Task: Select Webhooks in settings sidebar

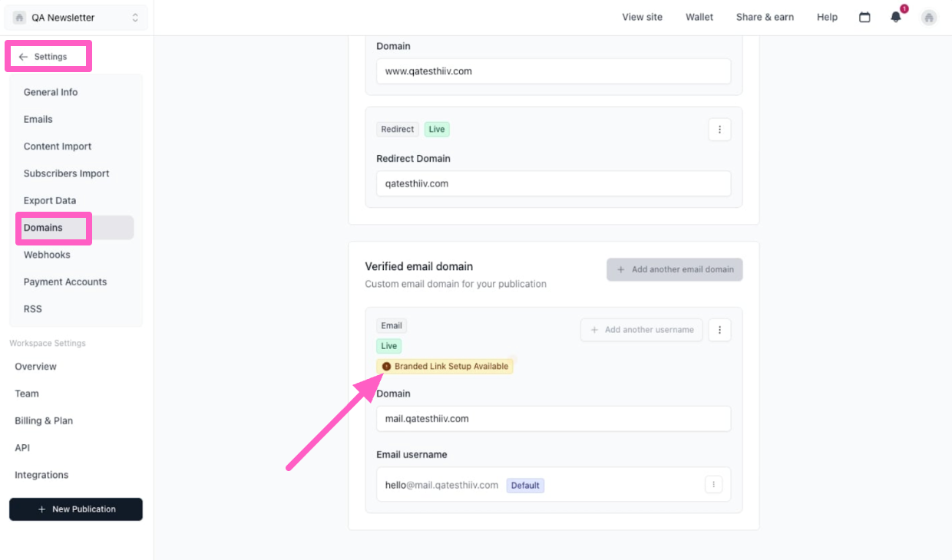Action: point(47,255)
